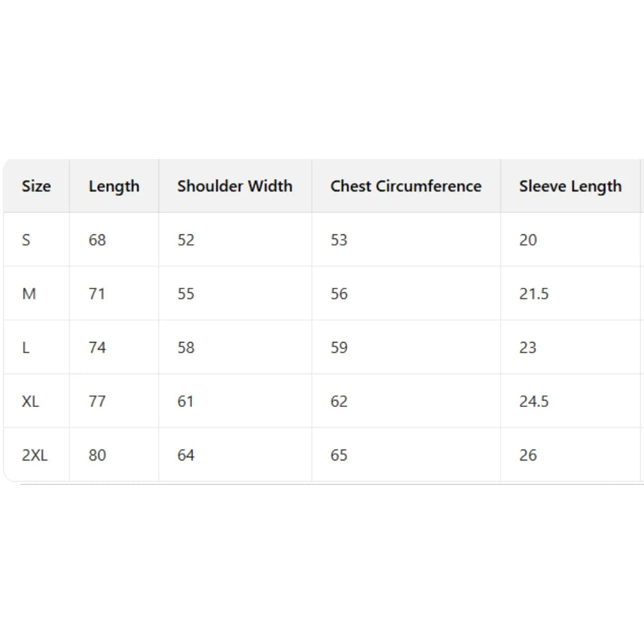644x644 pixels.
Task: Click the Chest Circumference column header
Action: point(406,186)
